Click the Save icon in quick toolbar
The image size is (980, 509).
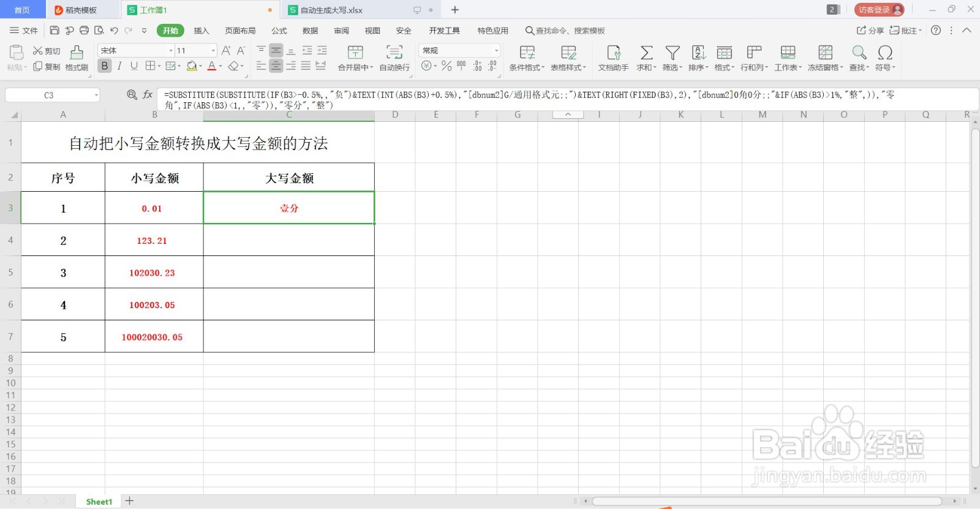(x=55, y=31)
